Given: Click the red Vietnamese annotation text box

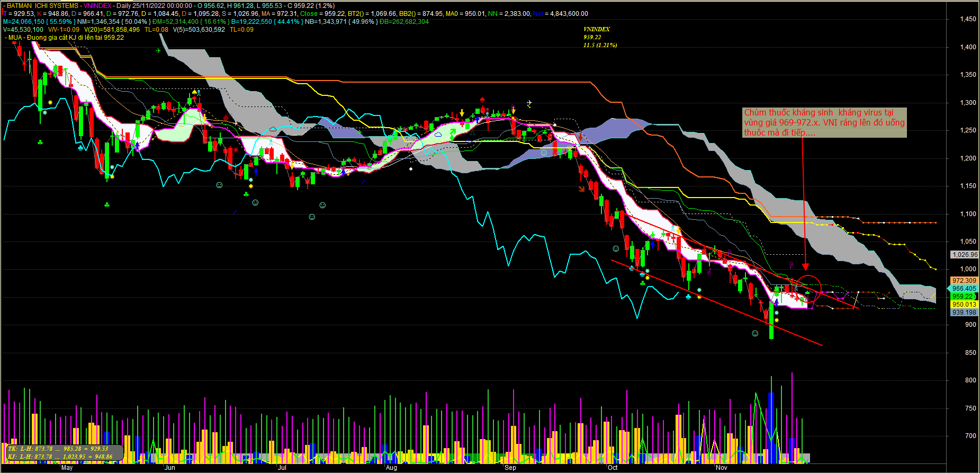Looking at the screenshot, I should [x=824, y=122].
